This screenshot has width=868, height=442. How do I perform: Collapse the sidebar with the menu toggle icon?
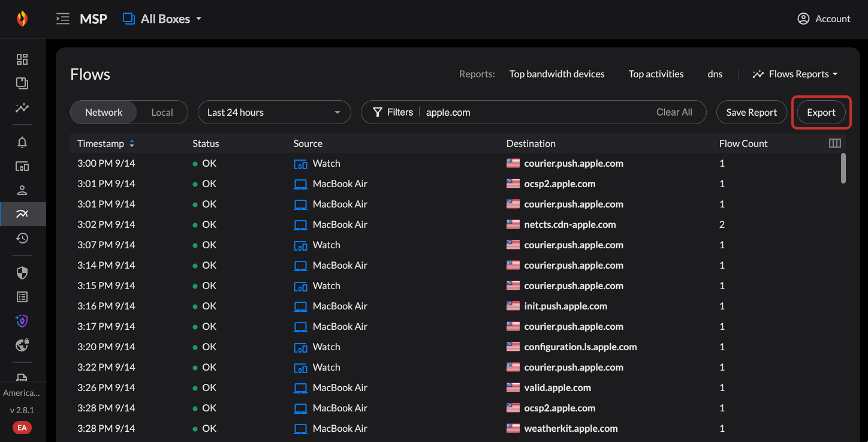62,19
